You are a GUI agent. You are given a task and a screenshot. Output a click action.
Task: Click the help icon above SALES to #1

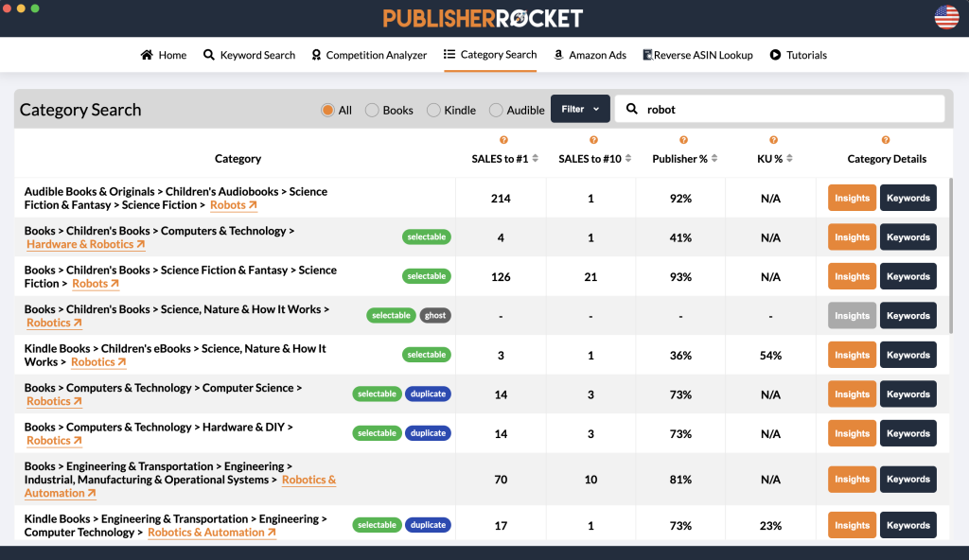pos(503,141)
